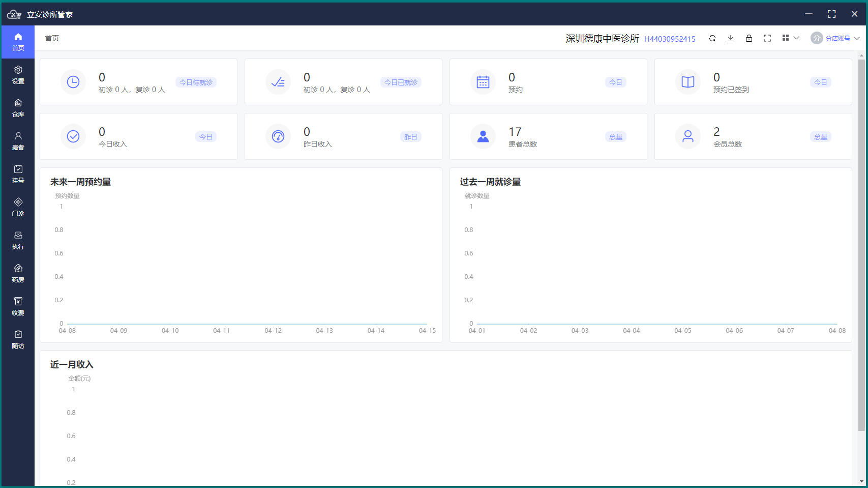Click the 今日 tag on 预约 card
Screen dimensions: 868x488
click(x=616, y=82)
